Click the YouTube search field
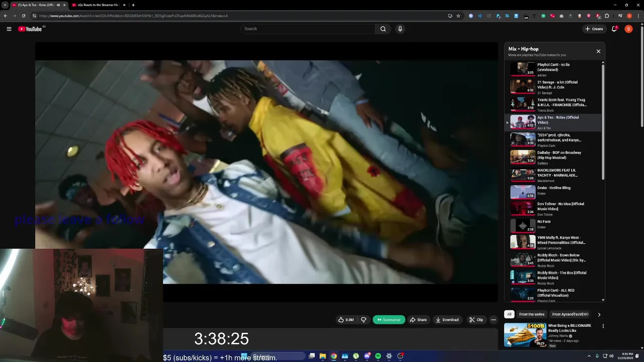This screenshot has width=644, height=362. tap(308, 29)
